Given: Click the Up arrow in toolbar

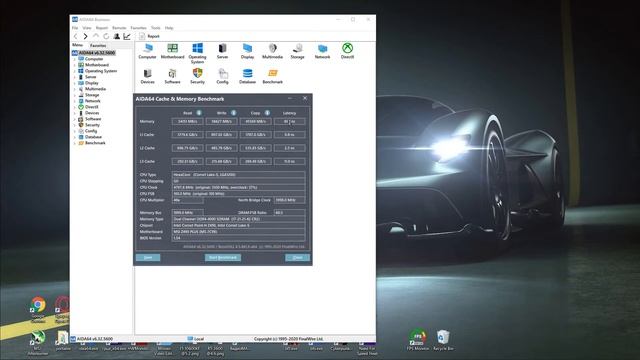Looking at the screenshot, I should click(96, 36).
